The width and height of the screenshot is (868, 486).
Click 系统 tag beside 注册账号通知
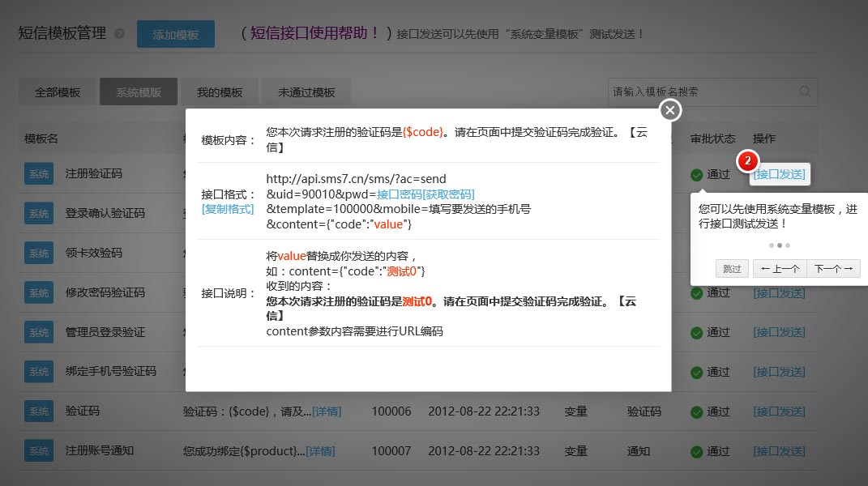coord(39,451)
